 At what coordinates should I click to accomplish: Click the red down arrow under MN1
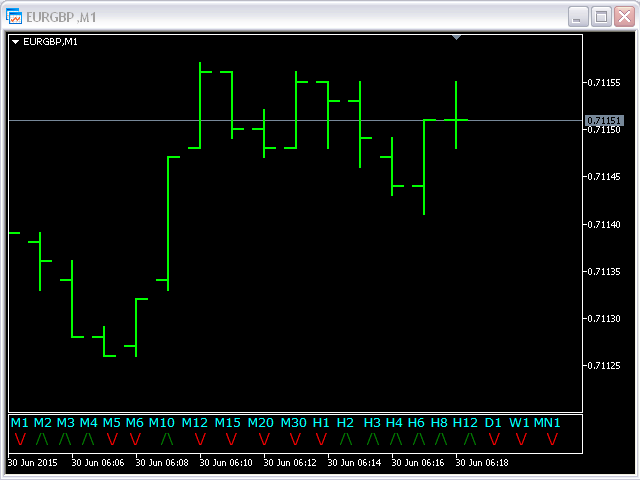pos(552,440)
